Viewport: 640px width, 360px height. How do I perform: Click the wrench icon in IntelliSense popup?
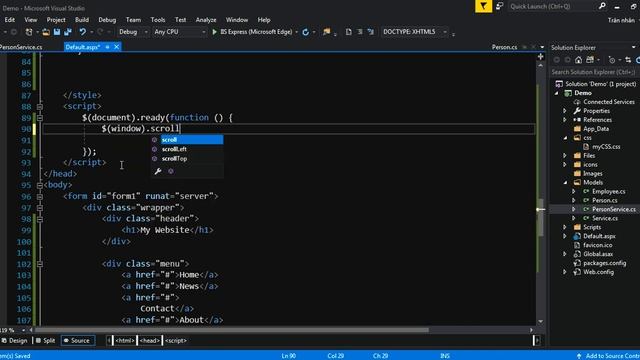click(x=158, y=171)
